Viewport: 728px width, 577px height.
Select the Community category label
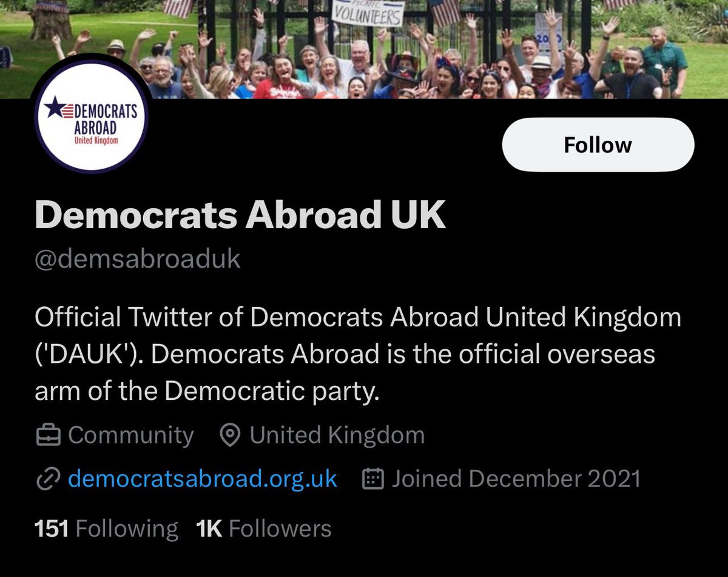click(x=130, y=436)
